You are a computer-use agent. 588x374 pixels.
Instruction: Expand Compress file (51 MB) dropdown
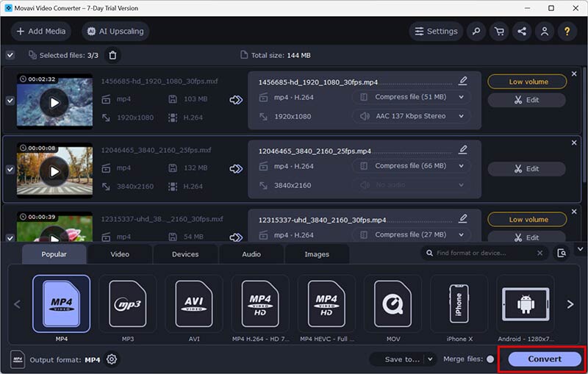462,97
